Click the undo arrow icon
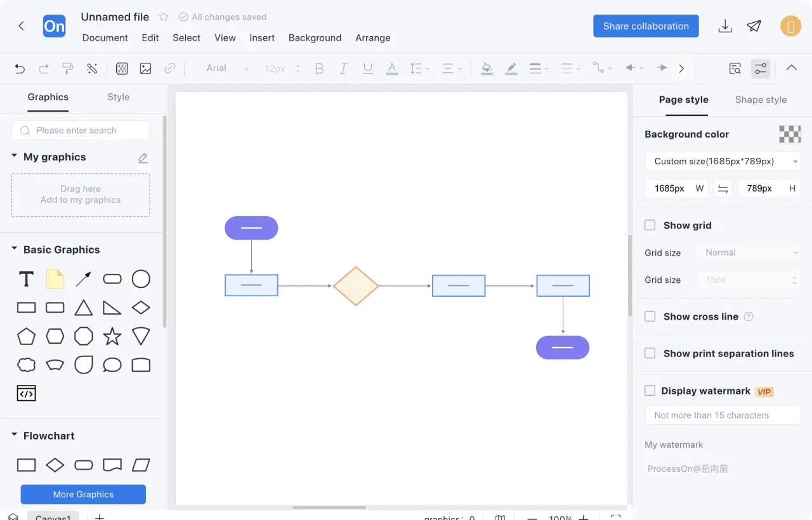812x520 pixels. tap(20, 68)
